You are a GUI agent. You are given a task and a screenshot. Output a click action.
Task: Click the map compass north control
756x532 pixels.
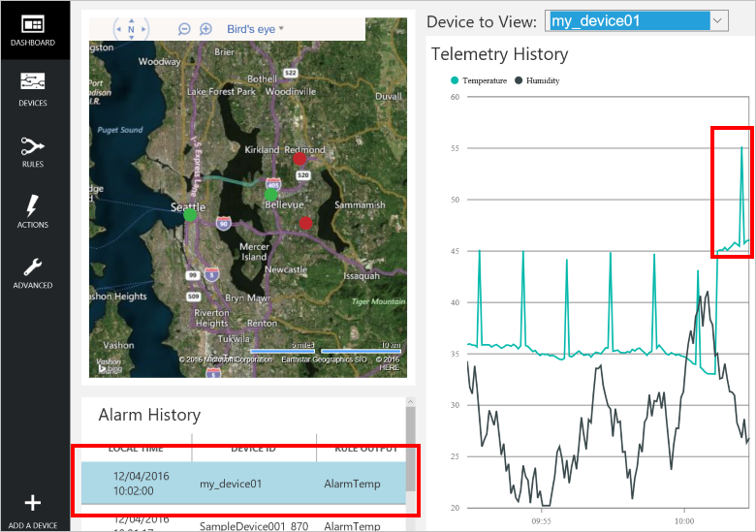click(131, 29)
